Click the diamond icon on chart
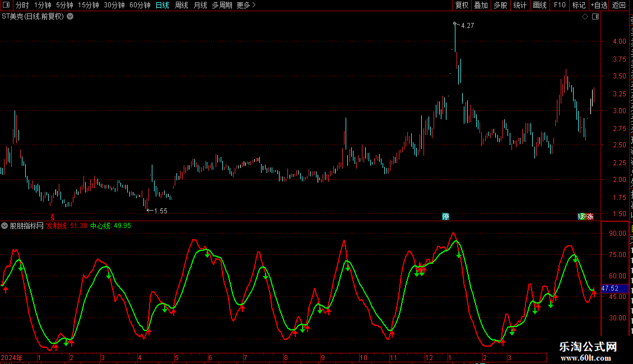The width and height of the screenshot is (633, 364). pos(585,17)
